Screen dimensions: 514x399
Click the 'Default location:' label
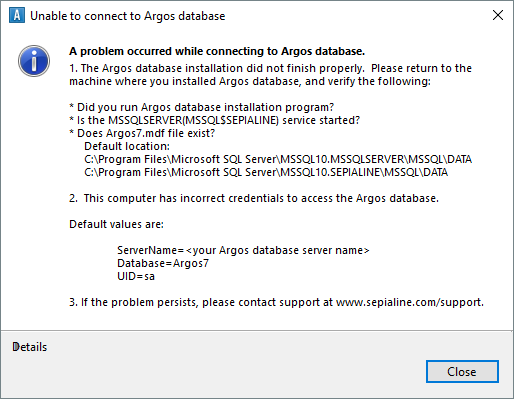pyautogui.click(x=127, y=146)
